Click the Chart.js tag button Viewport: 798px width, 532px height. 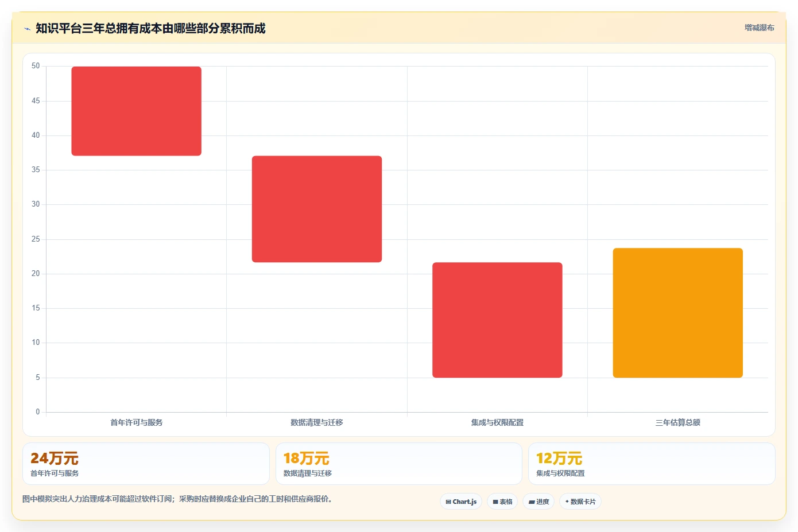click(x=461, y=502)
